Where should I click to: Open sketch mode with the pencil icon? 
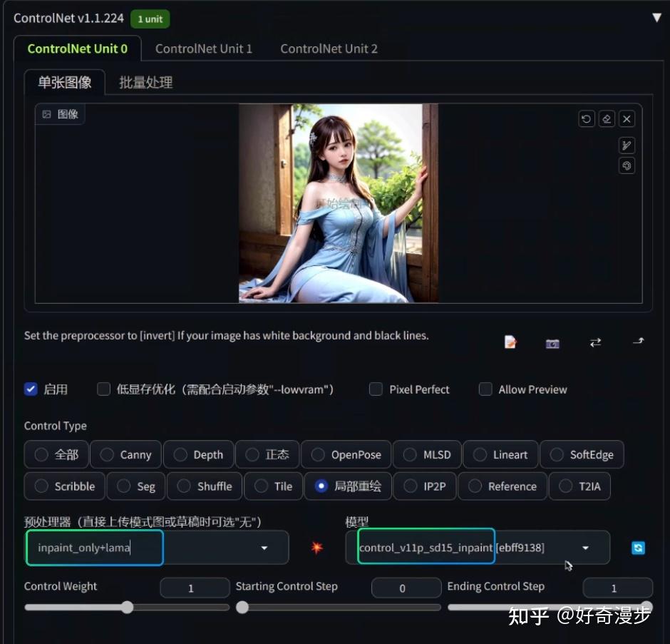tap(626, 145)
